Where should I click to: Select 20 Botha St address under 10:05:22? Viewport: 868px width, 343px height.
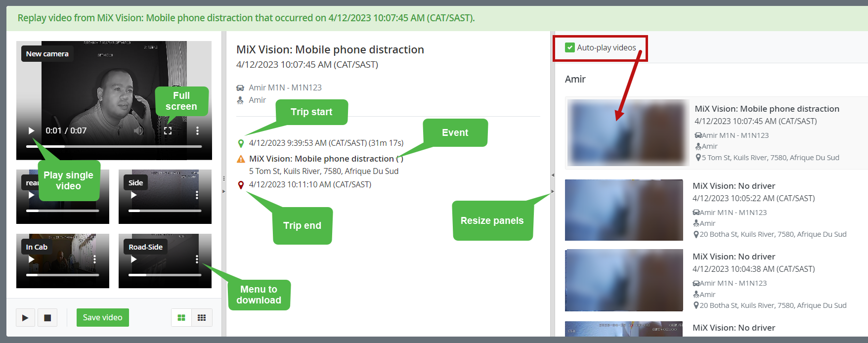pyautogui.click(x=773, y=234)
